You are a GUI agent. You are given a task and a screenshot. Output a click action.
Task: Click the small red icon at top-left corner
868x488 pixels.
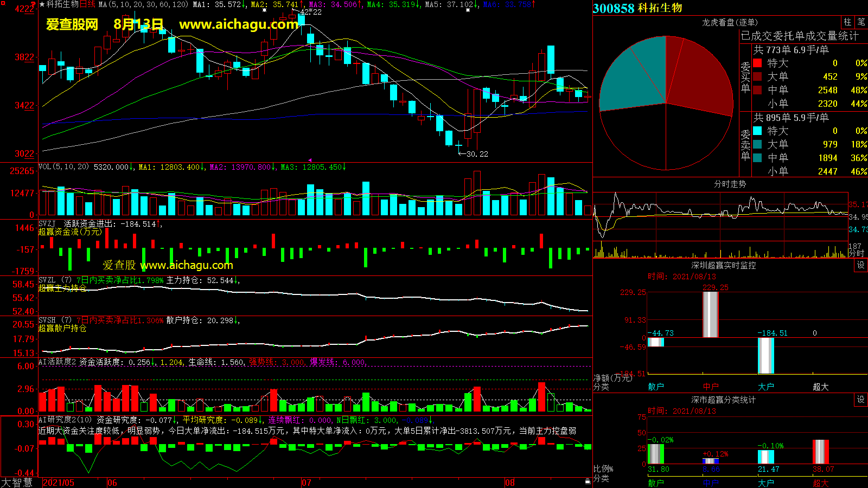point(34,4)
